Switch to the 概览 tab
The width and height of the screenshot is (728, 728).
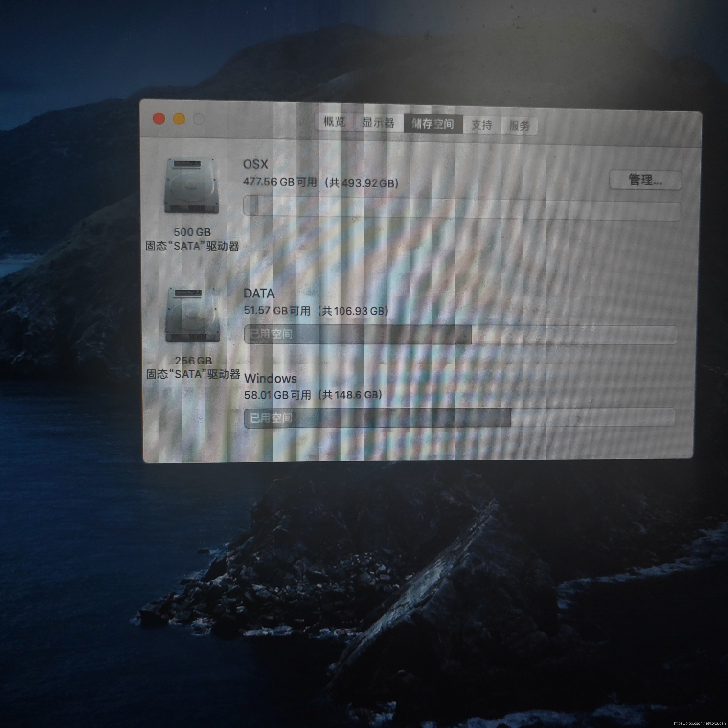(x=334, y=122)
